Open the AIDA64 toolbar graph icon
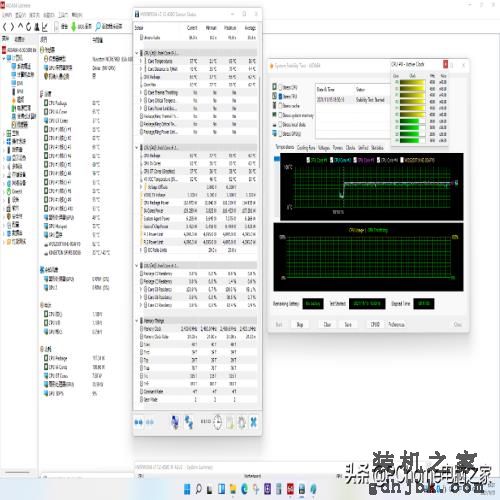This screenshot has height=500, width=500. click(x=45, y=26)
